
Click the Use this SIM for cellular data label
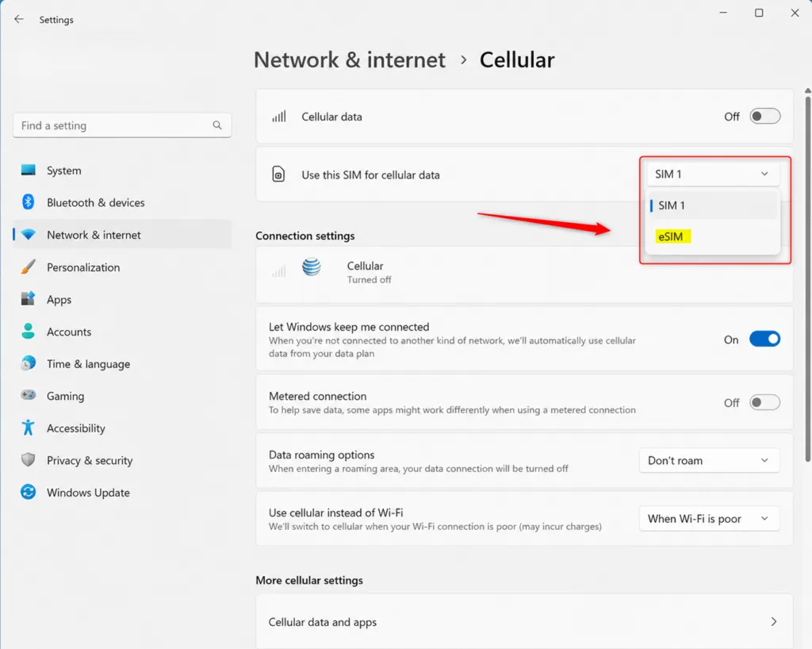[371, 175]
